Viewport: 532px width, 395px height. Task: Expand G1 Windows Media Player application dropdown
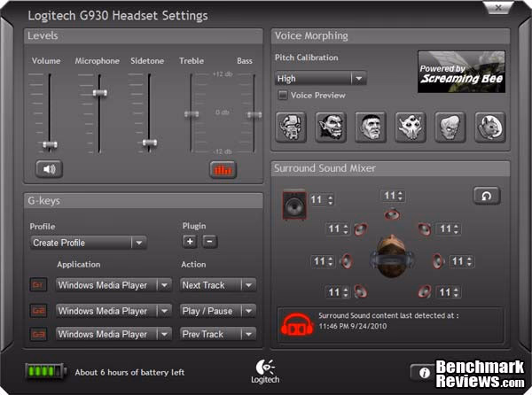coord(113,285)
